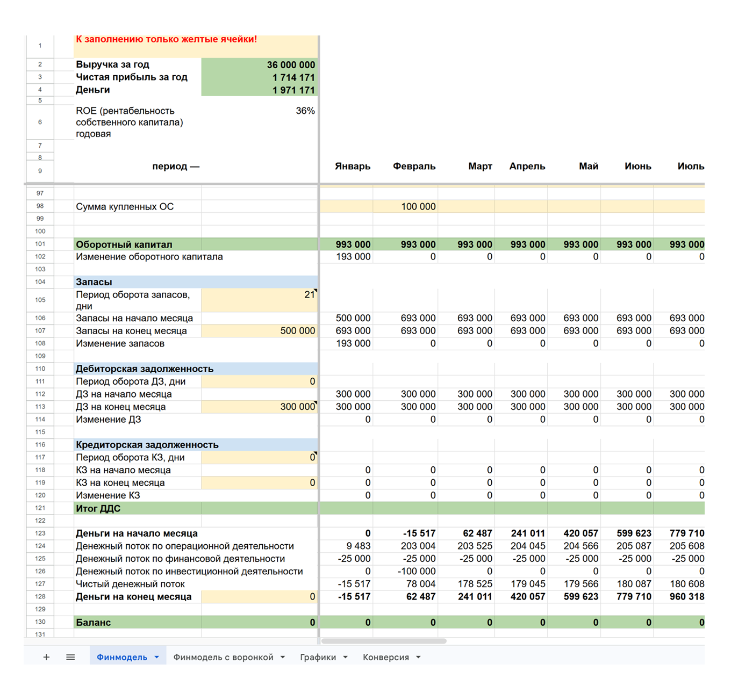731x700 pixels.
Task: Select the inventory turnover days cell with 21
Action: (259, 300)
